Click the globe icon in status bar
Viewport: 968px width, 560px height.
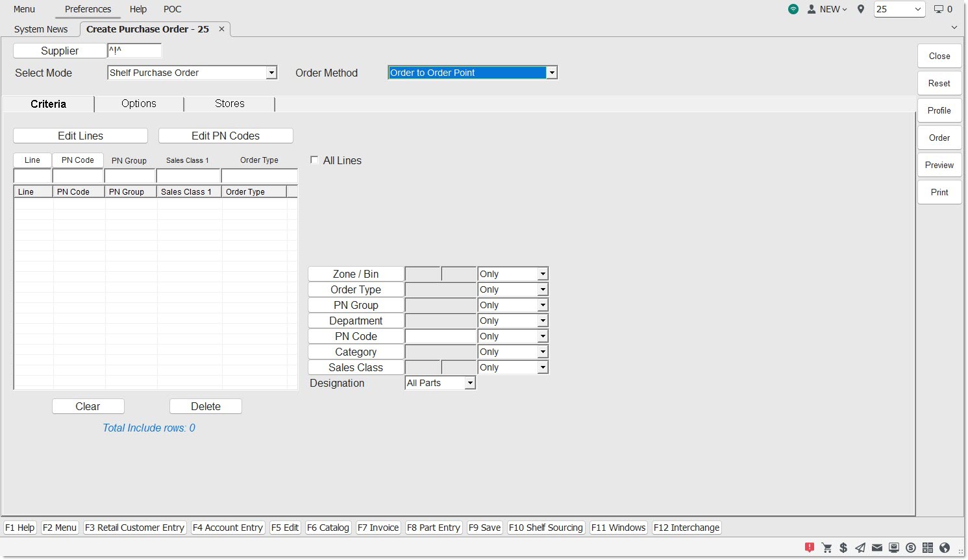coord(945,548)
